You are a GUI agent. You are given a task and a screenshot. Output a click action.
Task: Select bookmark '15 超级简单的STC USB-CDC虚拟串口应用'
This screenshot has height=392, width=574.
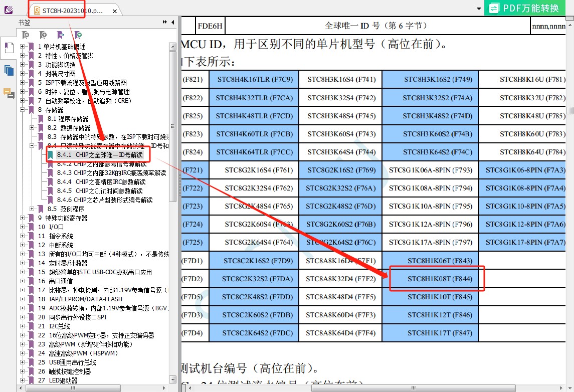95,272
